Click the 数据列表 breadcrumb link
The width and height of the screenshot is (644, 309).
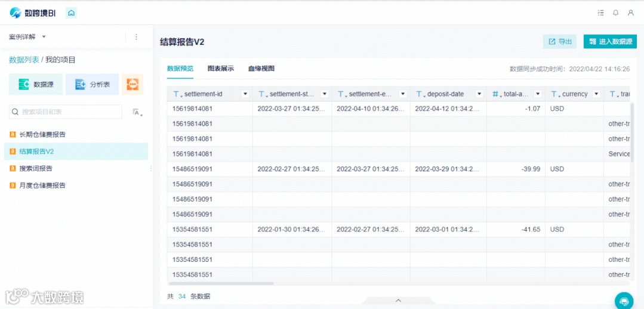tap(24, 60)
